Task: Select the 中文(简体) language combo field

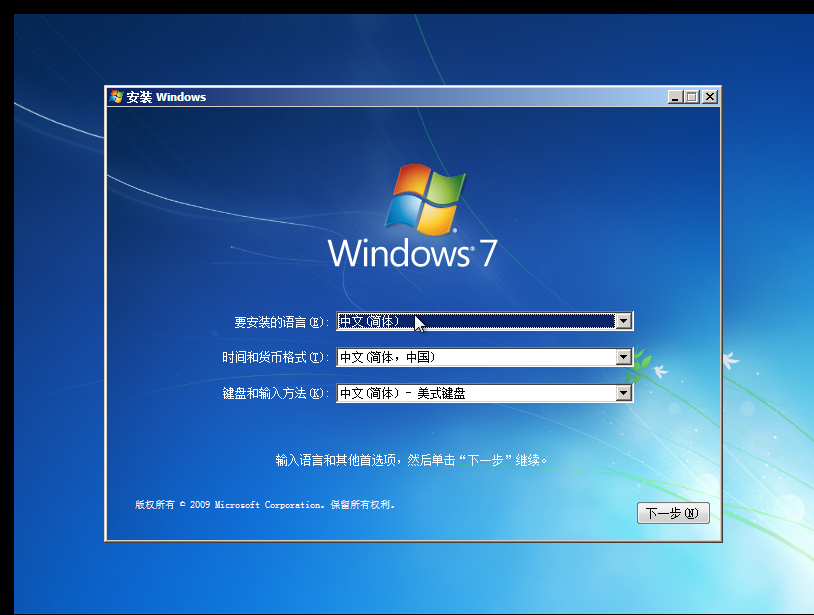Action: [484, 321]
